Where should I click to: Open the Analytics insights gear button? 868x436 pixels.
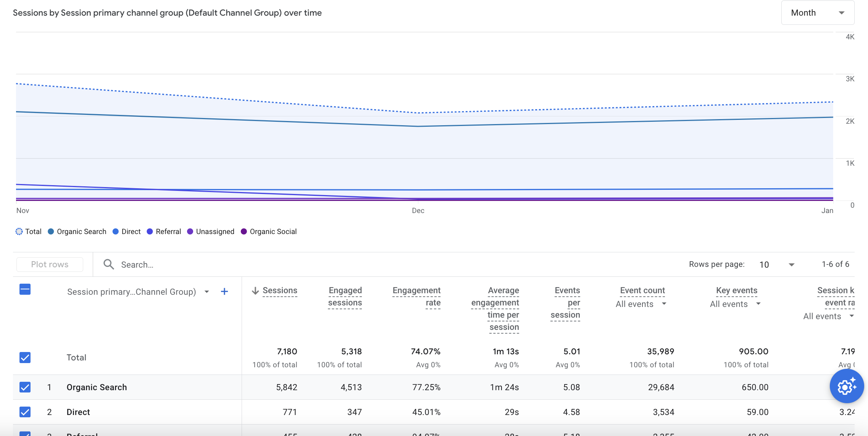847,386
